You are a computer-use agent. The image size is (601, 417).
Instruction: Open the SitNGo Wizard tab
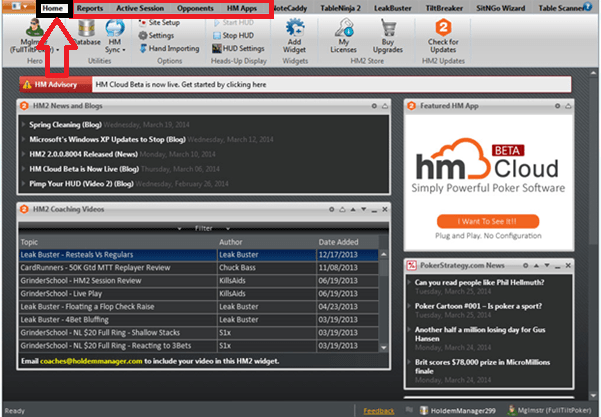click(501, 8)
